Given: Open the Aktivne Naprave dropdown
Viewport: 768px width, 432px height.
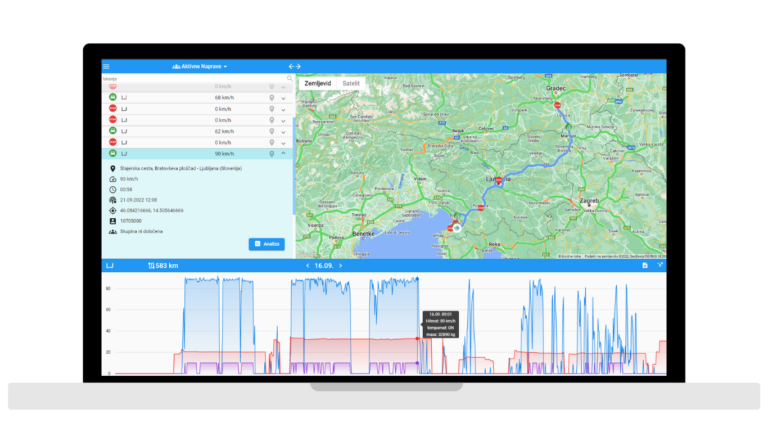Looking at the screenshot, I should pos(200,66).
